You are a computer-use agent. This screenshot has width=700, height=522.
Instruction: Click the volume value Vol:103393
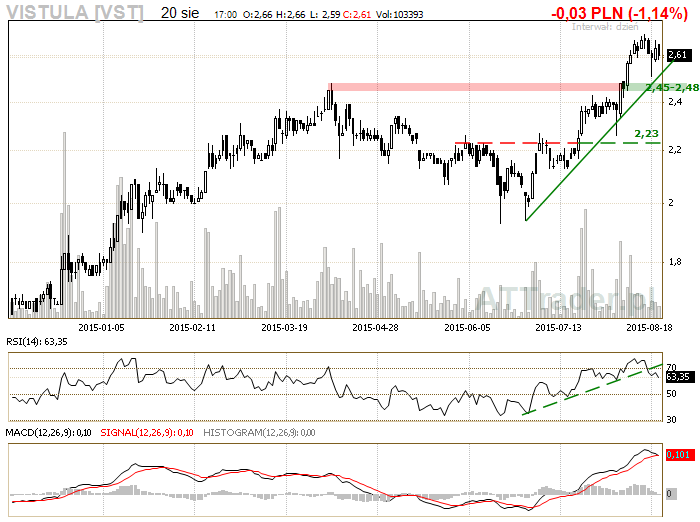pyautogui.click(x=400, y=15)
